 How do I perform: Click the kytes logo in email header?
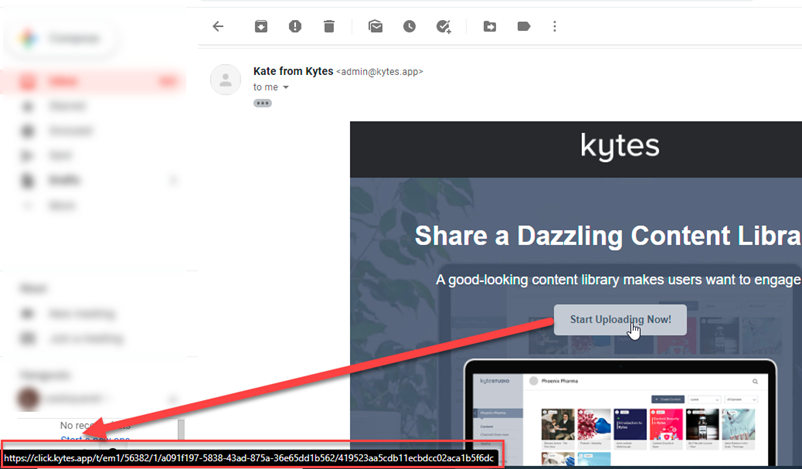coord(620,146)
